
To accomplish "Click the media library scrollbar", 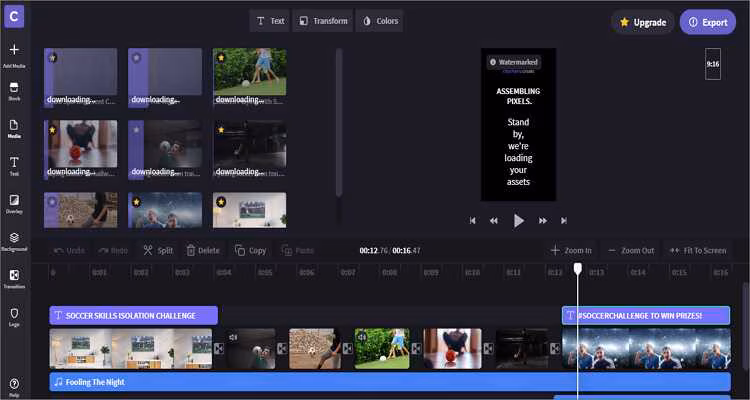I will (339, 122).
